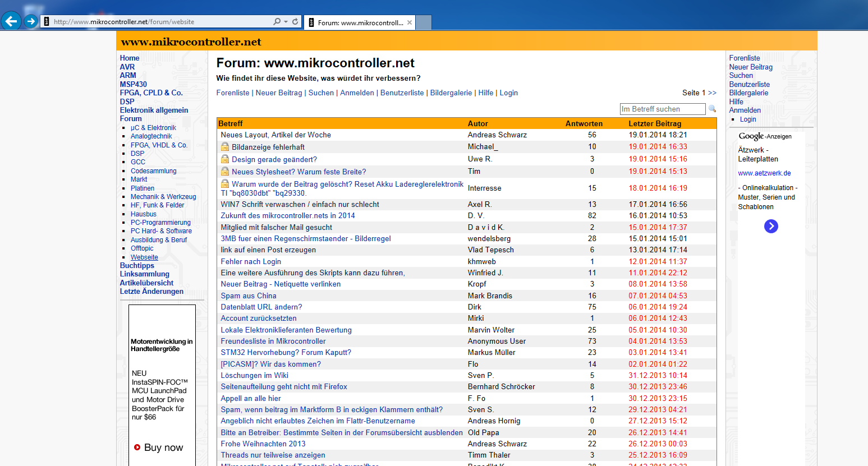Open Letzte Änderungen in left navigation
Image resolution: width=868 pixels, height=466 pixels.
click(x=151, y=291)
